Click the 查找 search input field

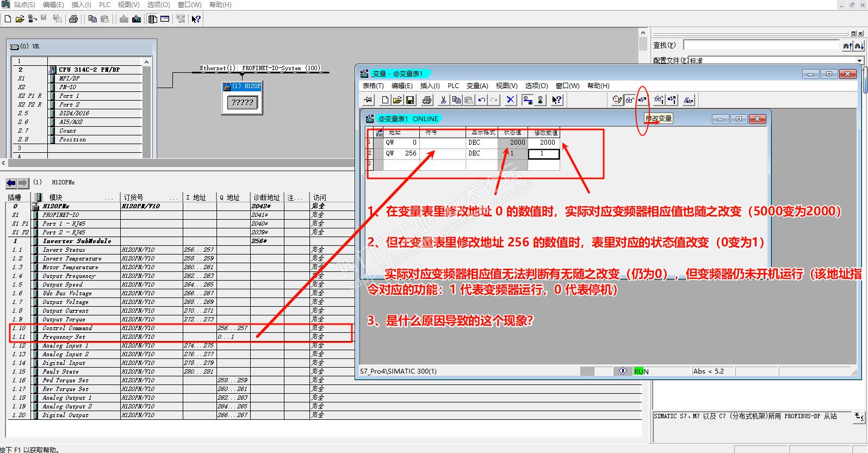tap(761, 45)
